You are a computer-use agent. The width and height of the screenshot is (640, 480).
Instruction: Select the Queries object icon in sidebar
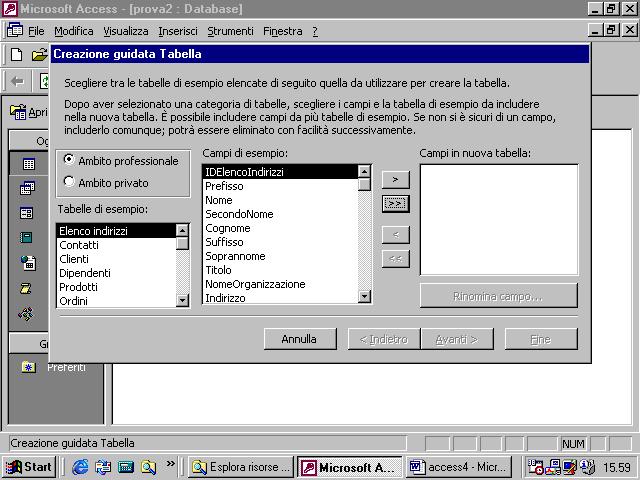[x=27, y=188]
